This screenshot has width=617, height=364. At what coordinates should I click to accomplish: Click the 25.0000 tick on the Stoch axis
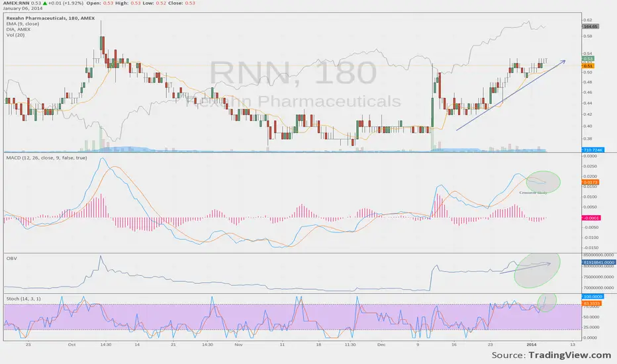click(x=591, y=327)
